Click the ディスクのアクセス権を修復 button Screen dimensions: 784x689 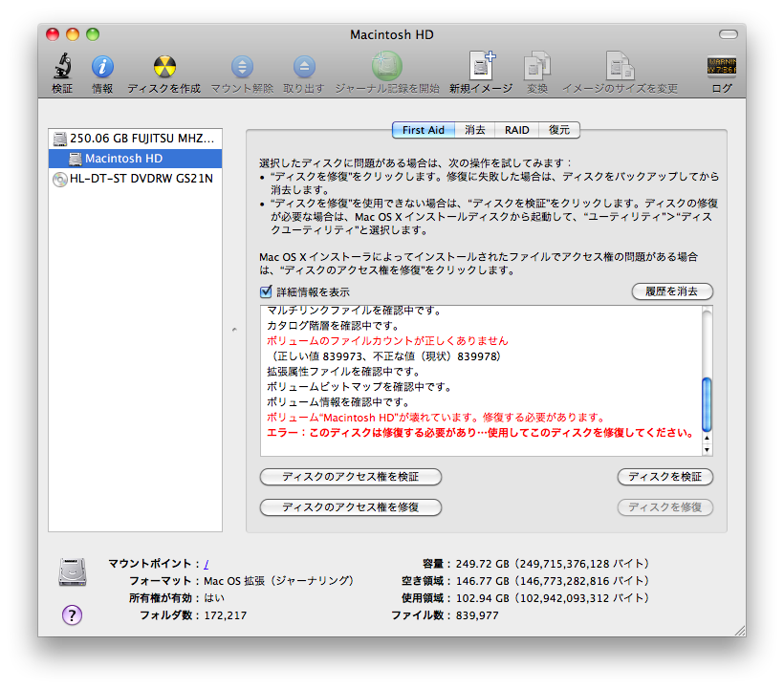coord(350,506)
